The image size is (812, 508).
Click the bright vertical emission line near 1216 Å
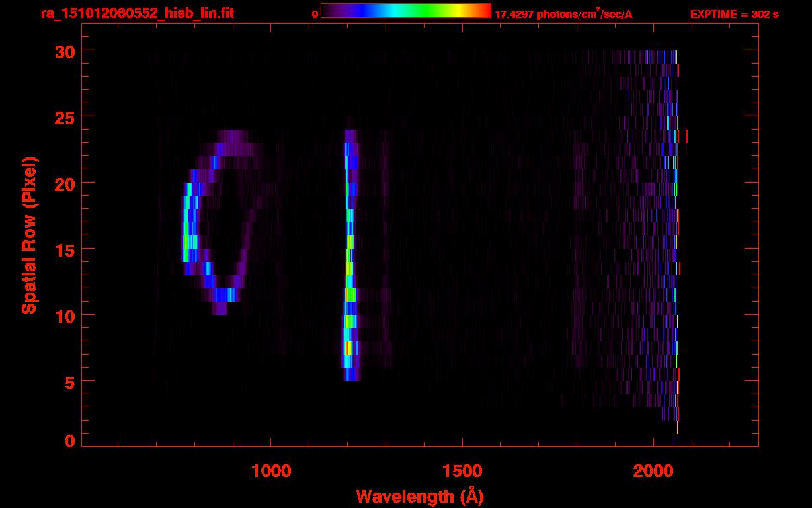point(350,255)
